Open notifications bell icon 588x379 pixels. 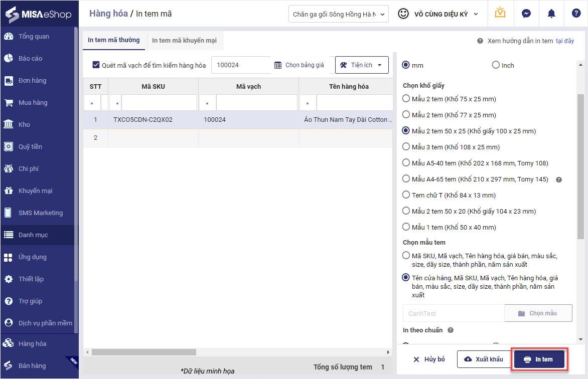(551, 14)
